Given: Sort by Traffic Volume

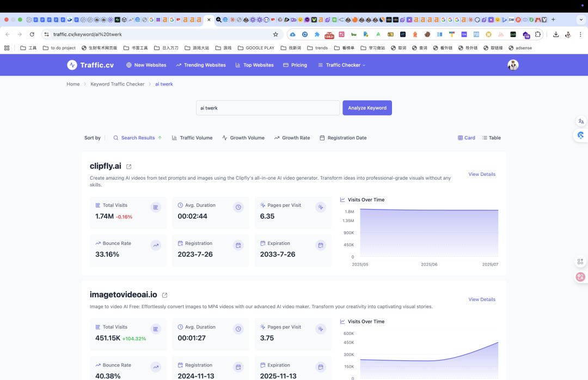Looking at the screenshot, I should point(192,138).
